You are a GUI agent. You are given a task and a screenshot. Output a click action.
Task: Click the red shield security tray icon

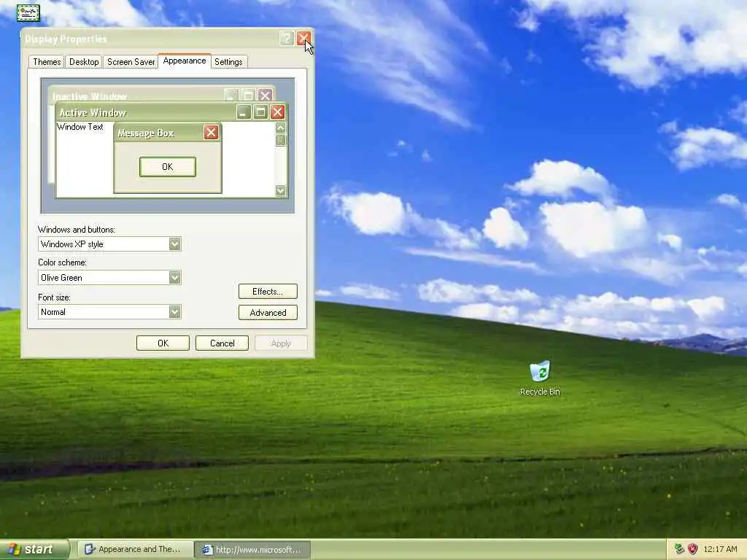tap(693, 549)
